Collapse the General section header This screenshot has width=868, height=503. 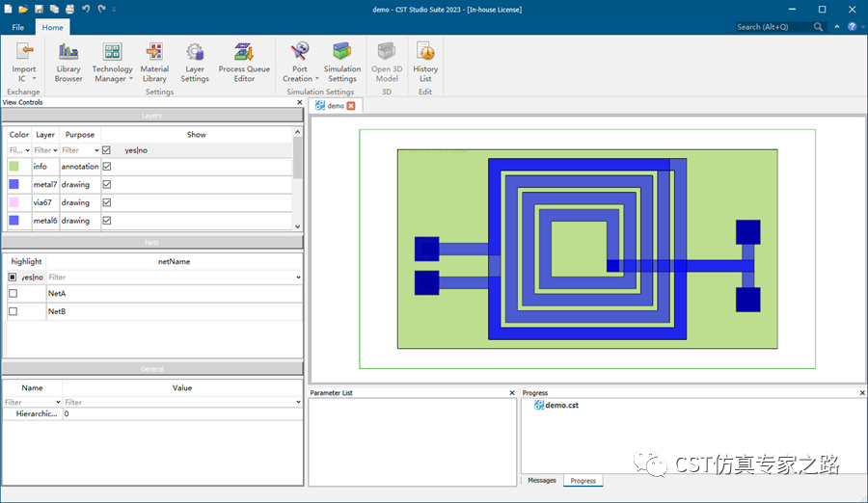pos(152,368)
